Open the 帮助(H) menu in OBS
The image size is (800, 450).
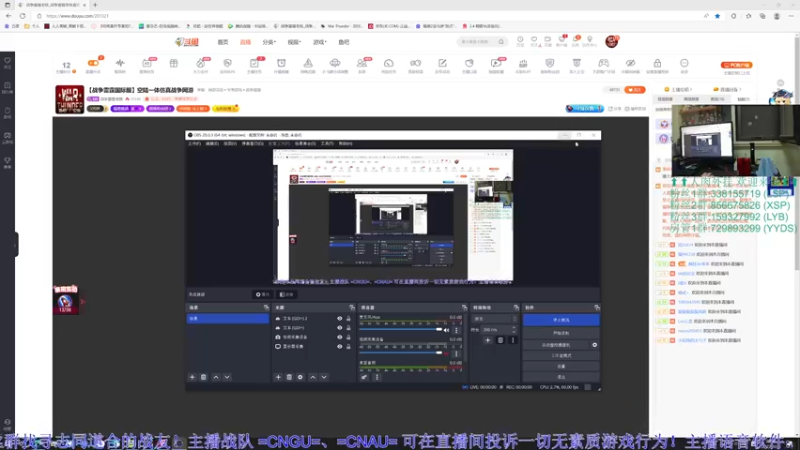coord(345,144)
